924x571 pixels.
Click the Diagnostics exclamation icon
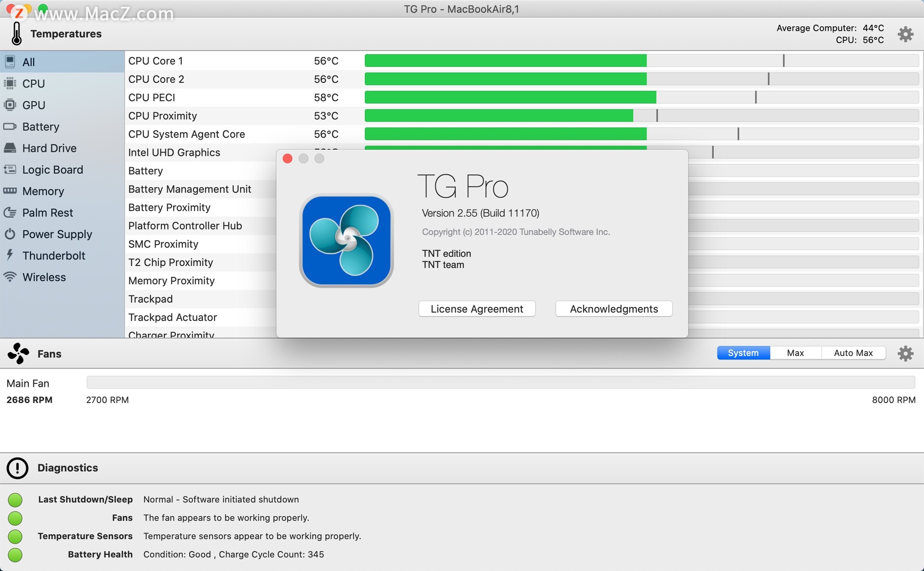click(17, 468)
